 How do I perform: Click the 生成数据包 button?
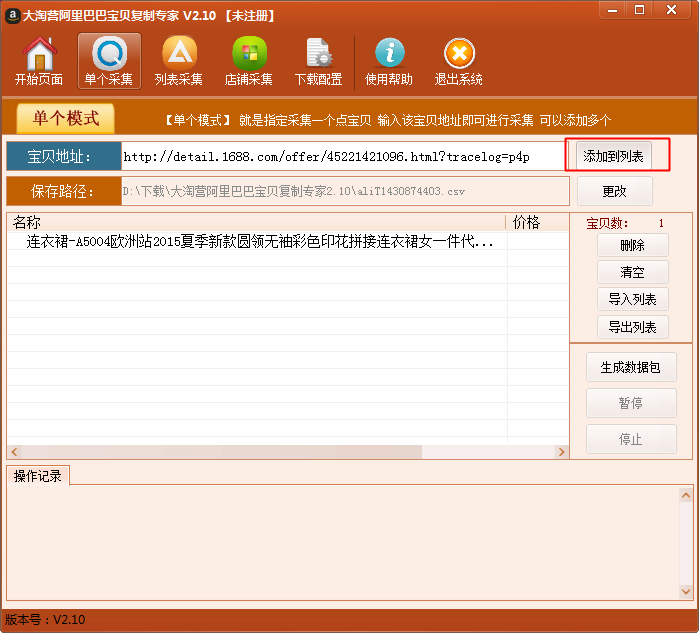[631, 367]
